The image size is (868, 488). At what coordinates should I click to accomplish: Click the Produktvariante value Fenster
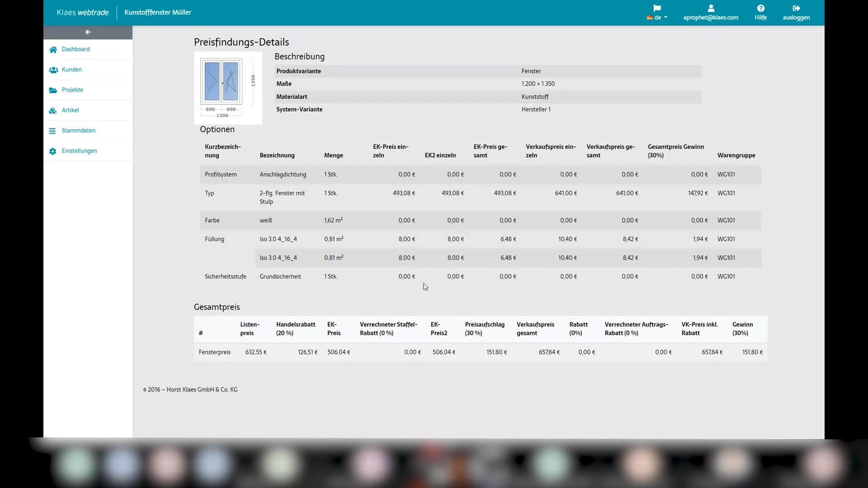531,71
